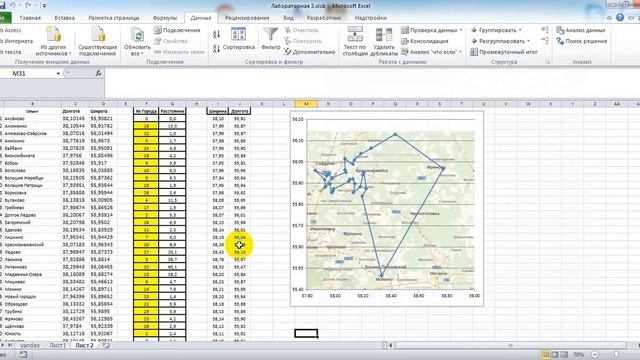Screen dimensions: 640x360
Task: Open the Группировать dropdown
Action: coord(496,30)
